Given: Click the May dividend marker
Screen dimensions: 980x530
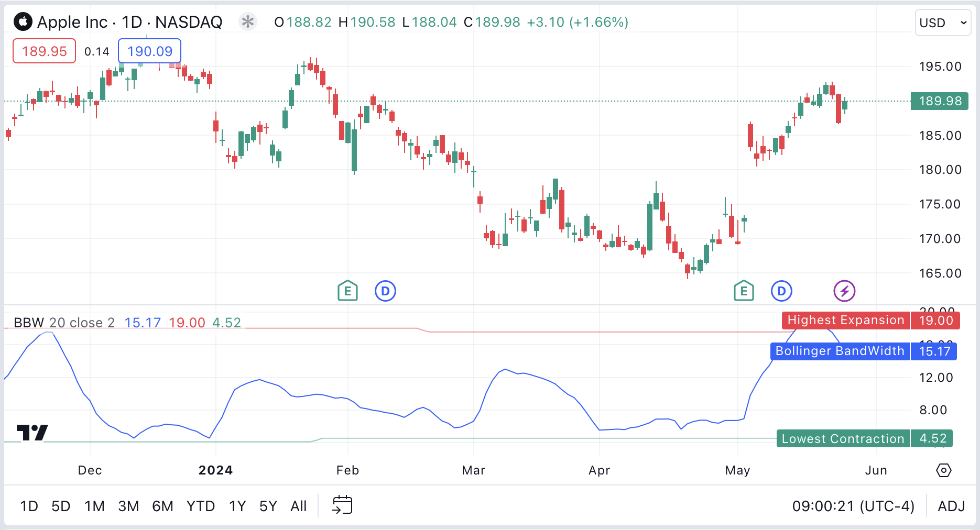Looking at the screenshot, I should click(781, 291).
